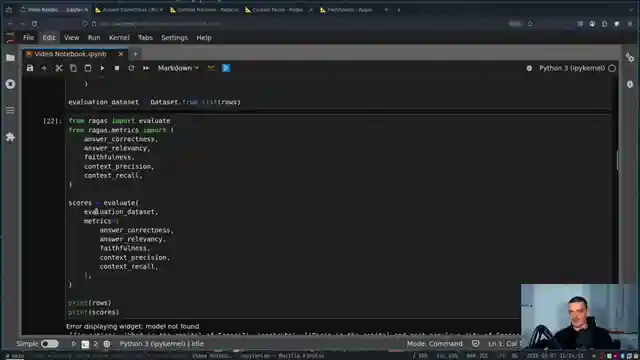This screenshot has height=360, width=640.
Task: Switch to the fourth browser tab
Action: (280, 9)
